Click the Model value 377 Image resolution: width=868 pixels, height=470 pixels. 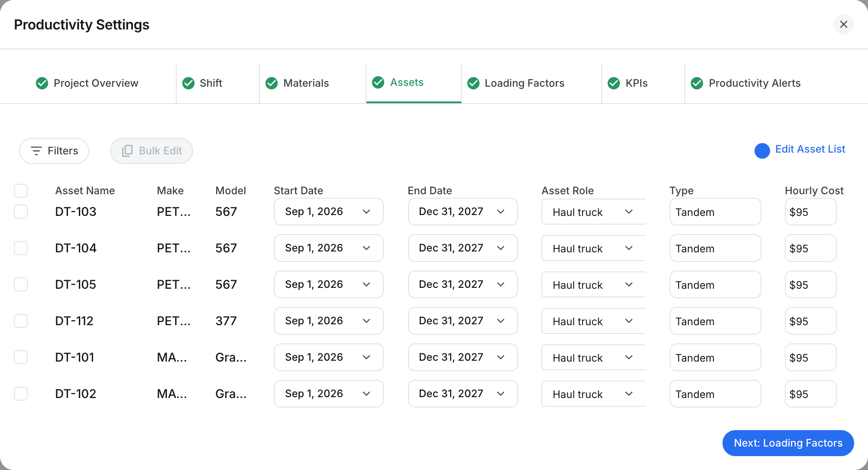(226, 321)
